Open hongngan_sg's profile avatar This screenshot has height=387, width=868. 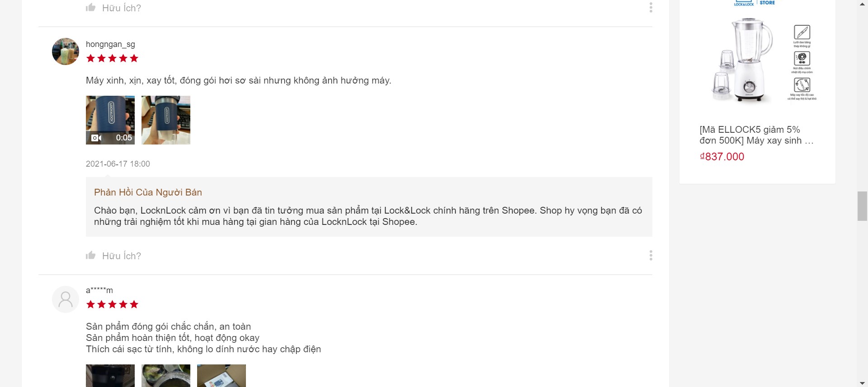coord(66,51)
